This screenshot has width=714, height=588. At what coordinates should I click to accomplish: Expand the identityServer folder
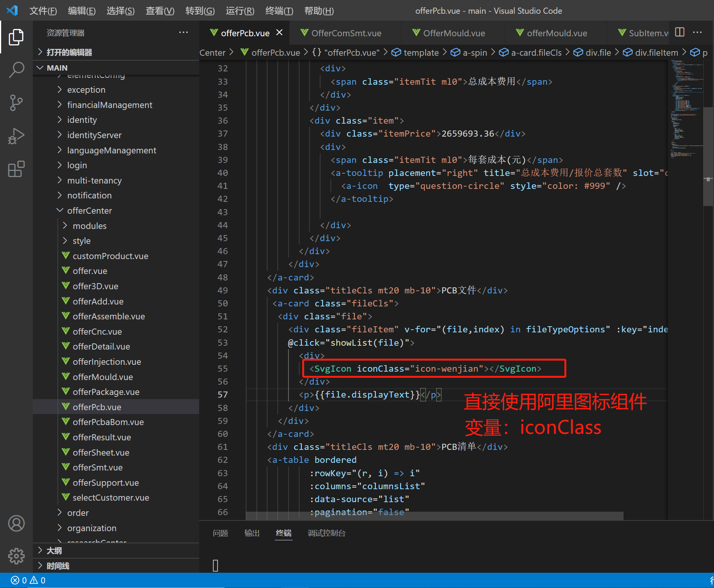pos(116,135)
